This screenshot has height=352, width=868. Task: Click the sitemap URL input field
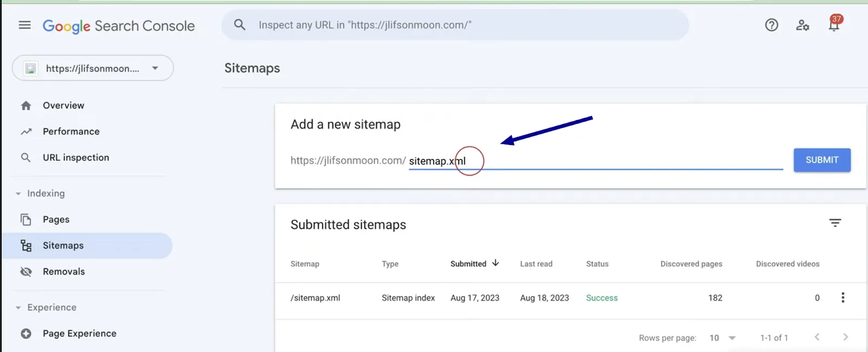coord(596,161)
